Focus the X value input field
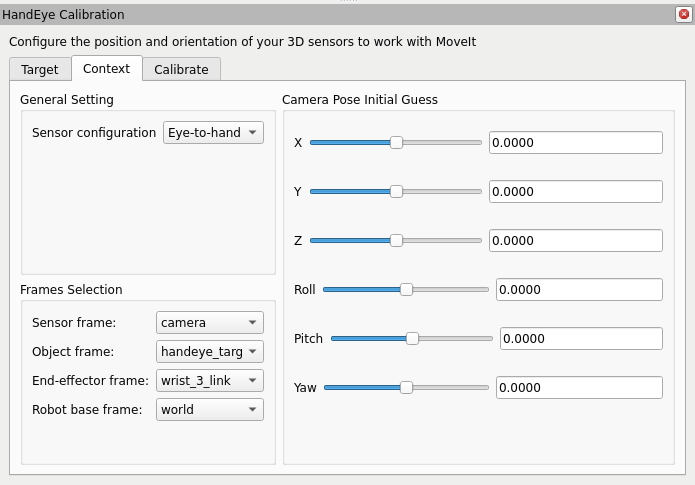The width and height of the screenshot is (695, 485). coord(575,142)
